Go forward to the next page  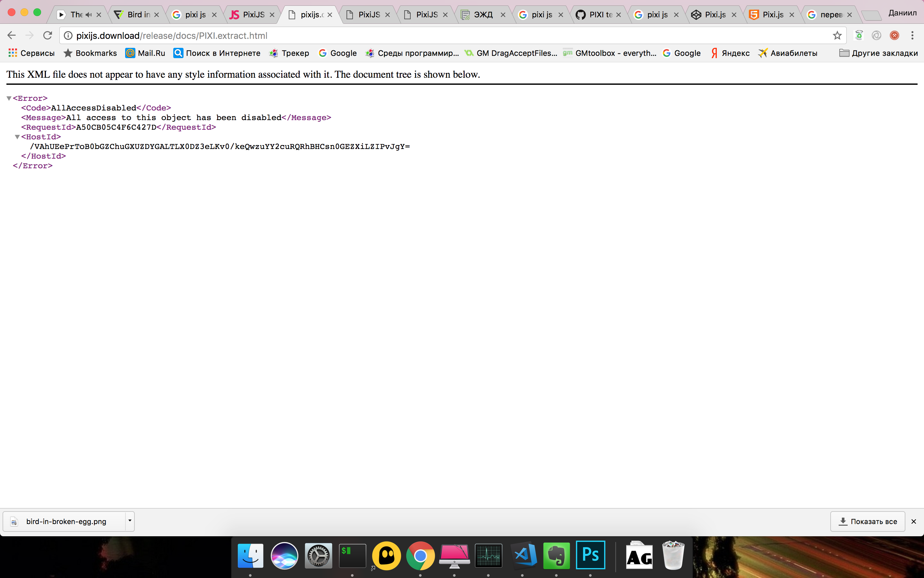30,36
